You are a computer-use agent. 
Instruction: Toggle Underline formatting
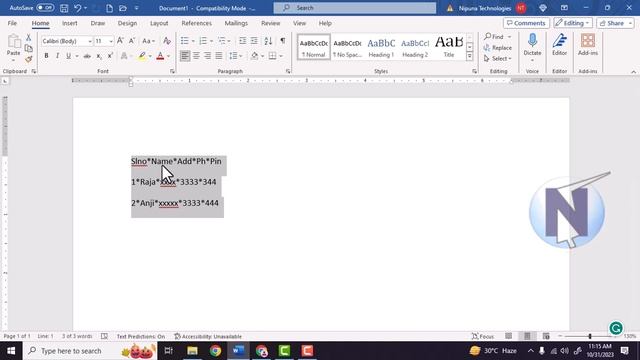pyautogui.click(x=68, y=56)
